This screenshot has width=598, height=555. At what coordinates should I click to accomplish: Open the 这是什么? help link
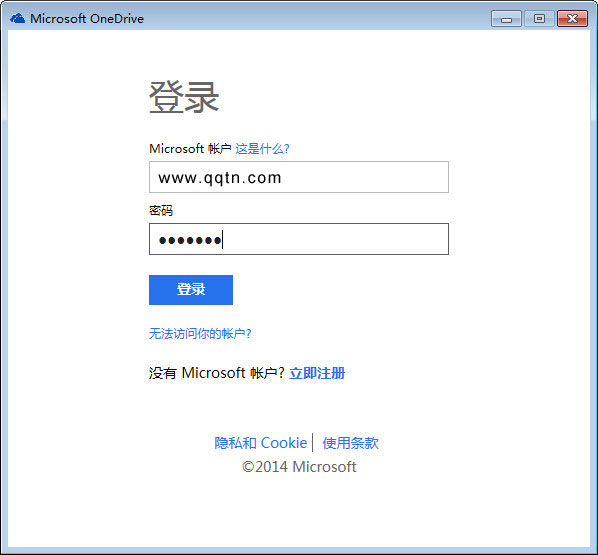pos(262,149)
